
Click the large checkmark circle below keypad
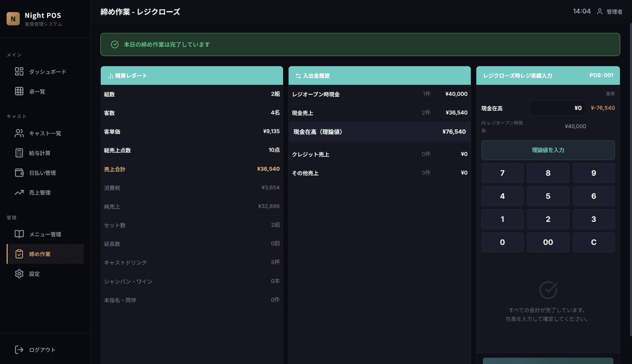(548, 290)
